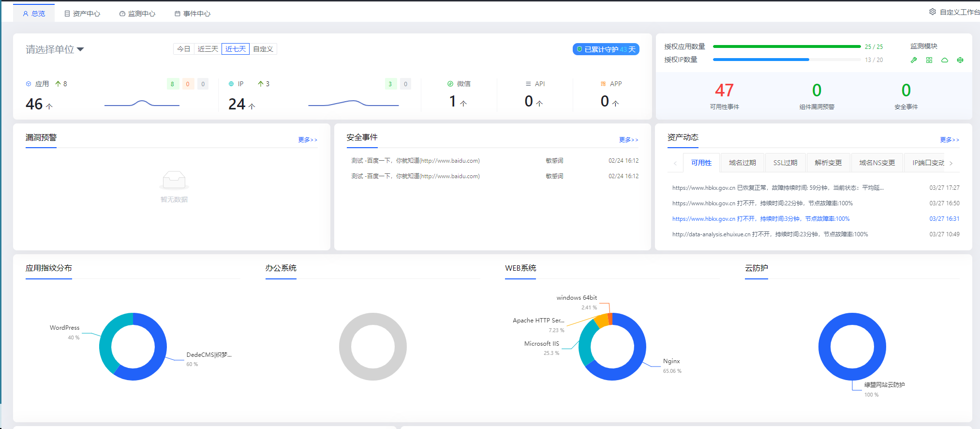This screenshot has height=429, width=980.
Task: Click the 应用指纹分布 heading
Action: pyautogui.click(x=49, y=268)
